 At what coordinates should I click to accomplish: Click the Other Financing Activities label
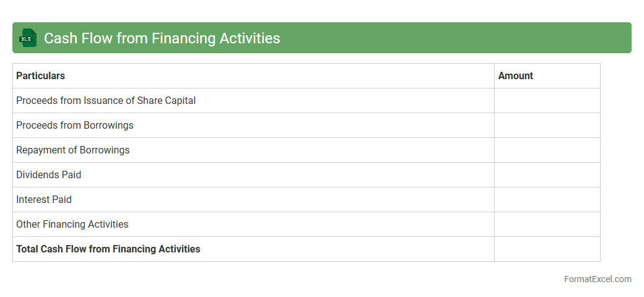[x=72, y=224]
